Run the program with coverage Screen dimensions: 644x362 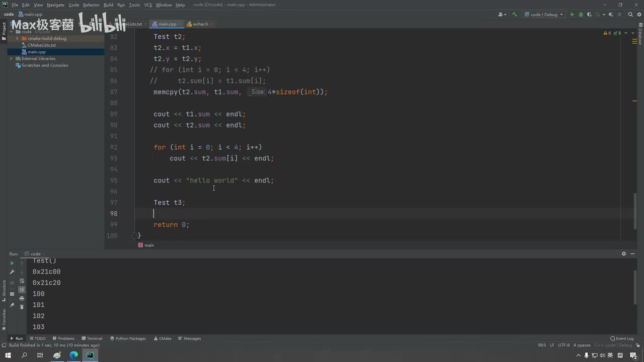click(x=590, y=15)
